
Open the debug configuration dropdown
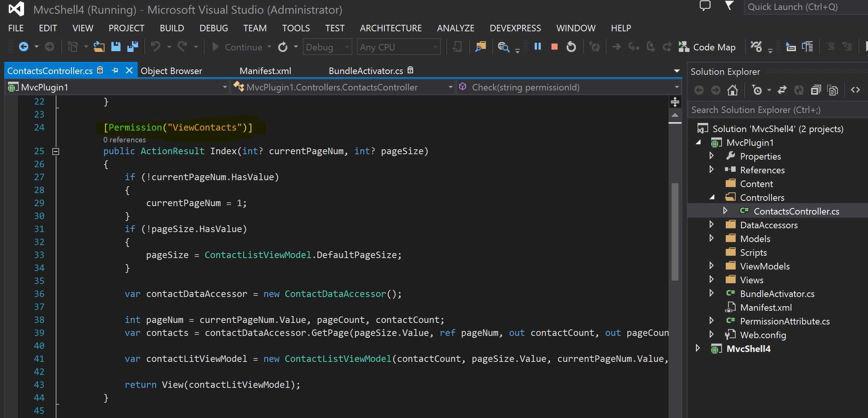pyautogui.click(x=328, y=47)
